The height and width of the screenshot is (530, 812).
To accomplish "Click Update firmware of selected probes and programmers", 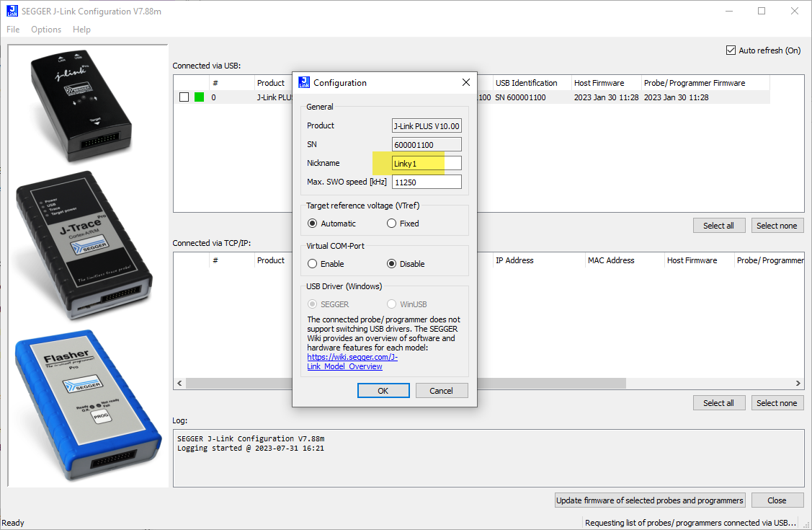I will (649, 500).
